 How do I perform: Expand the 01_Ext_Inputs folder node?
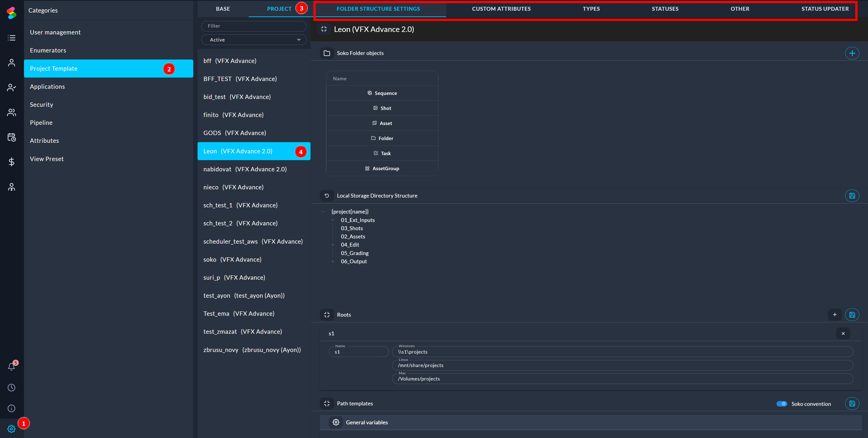pos(333,220)
